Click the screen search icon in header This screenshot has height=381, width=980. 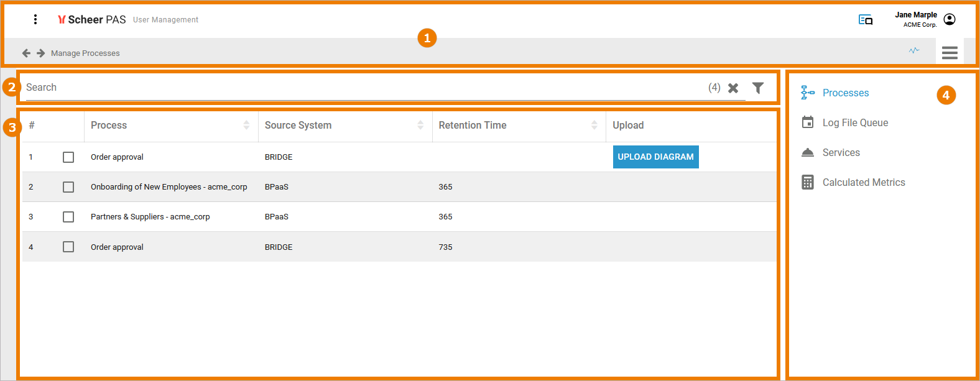[865, 20]
